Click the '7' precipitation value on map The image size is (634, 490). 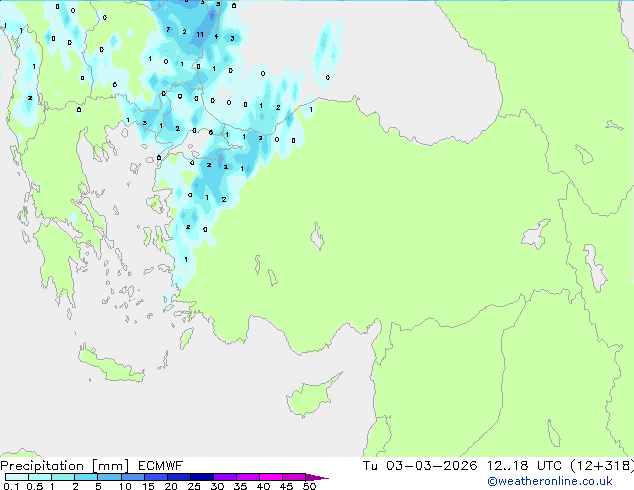168,30
